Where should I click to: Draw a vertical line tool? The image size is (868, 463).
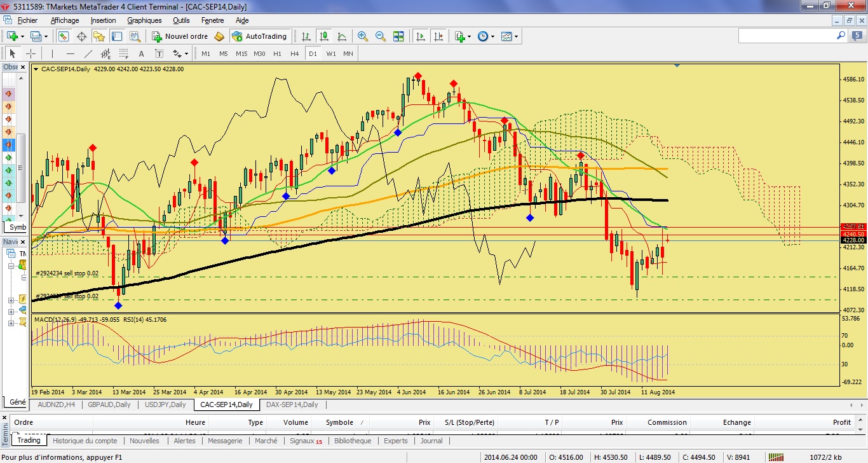(x=52, y=53)
